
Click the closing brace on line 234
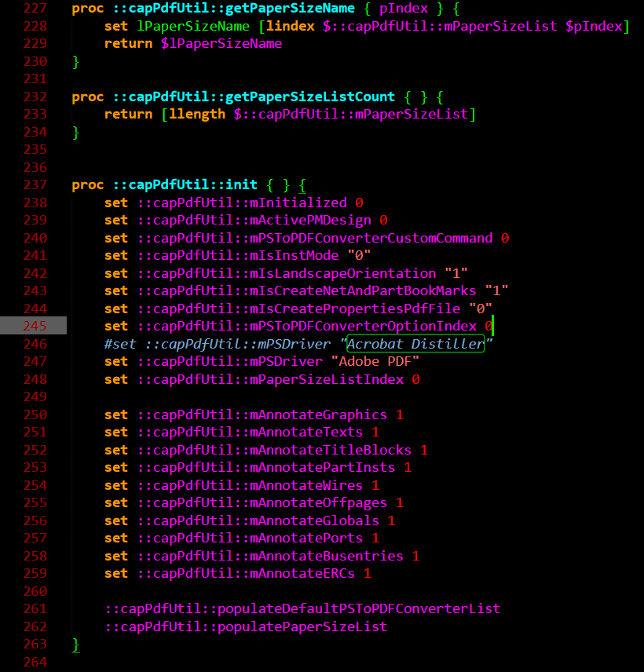tap(76, 133)
